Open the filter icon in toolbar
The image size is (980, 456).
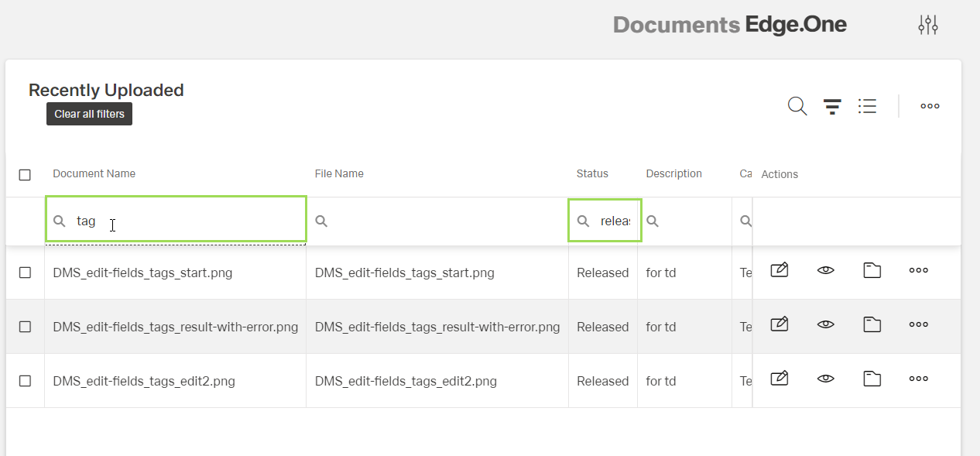tap(832, 106)
